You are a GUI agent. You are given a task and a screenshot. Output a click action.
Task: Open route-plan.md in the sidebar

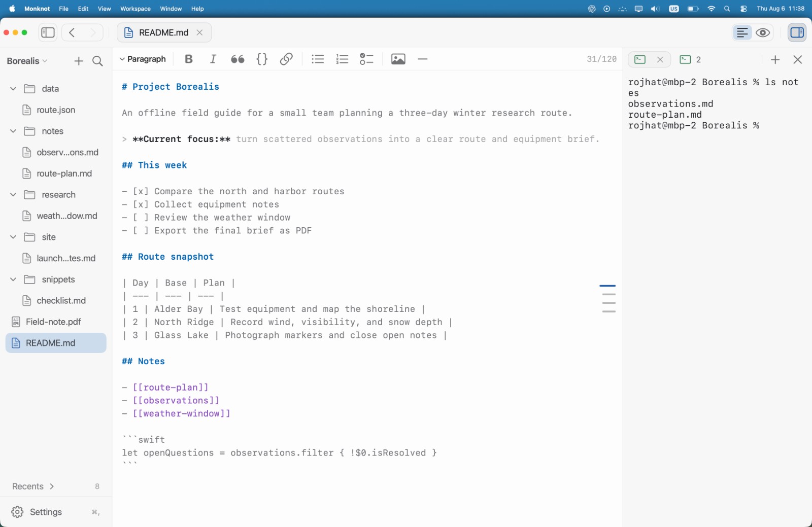pyautogui.click(x=56, y=173)
